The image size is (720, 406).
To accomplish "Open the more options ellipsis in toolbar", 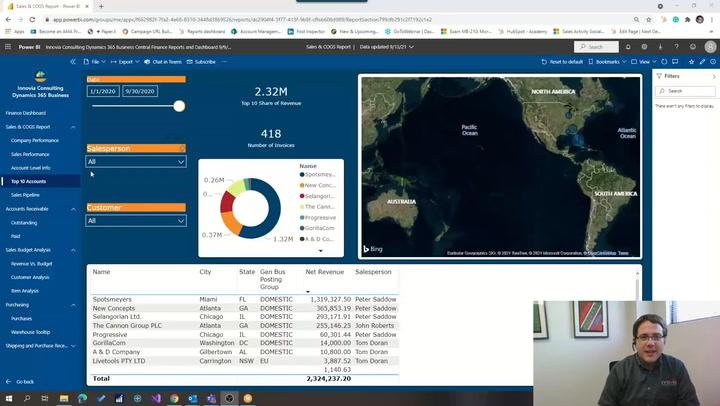I will 224,62.
